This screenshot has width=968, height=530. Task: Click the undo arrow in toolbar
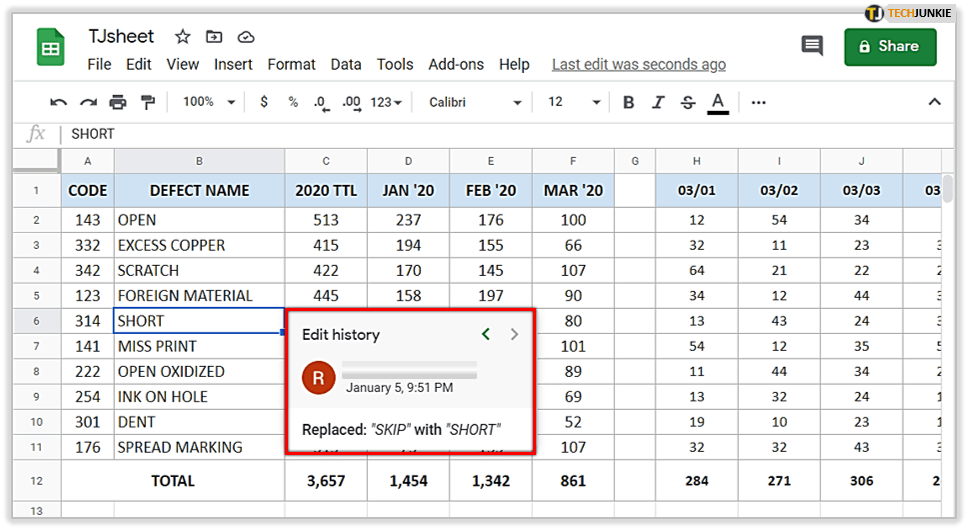coord(59,102)
